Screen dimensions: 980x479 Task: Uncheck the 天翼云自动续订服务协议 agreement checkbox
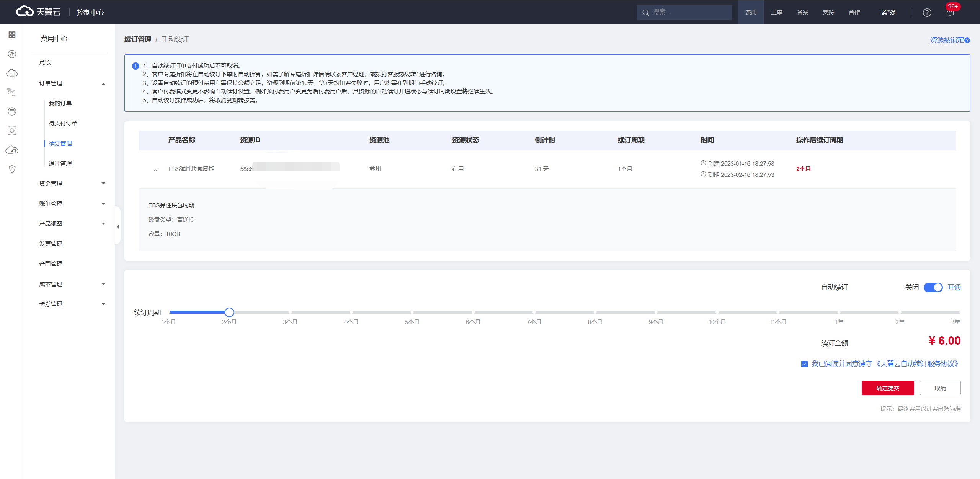pos(804,364)
